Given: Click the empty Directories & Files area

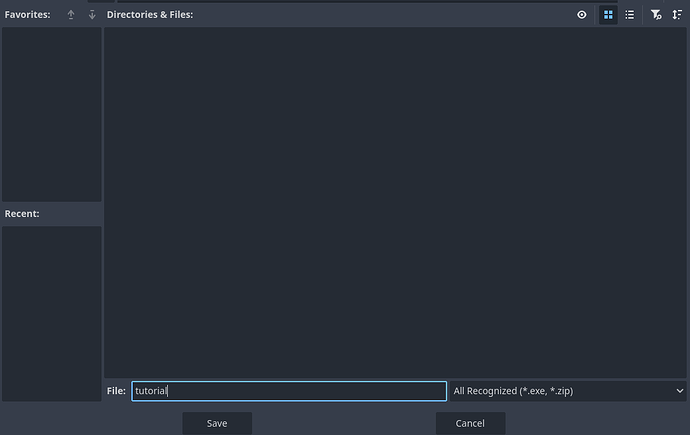Looking at the screenshot, I should 395,200.
